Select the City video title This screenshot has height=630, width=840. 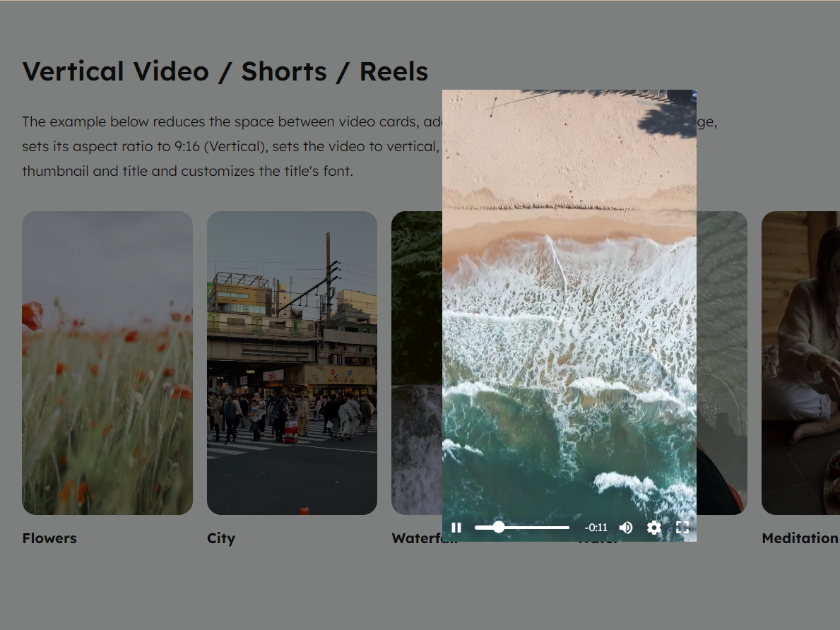[x=221, y=538]
